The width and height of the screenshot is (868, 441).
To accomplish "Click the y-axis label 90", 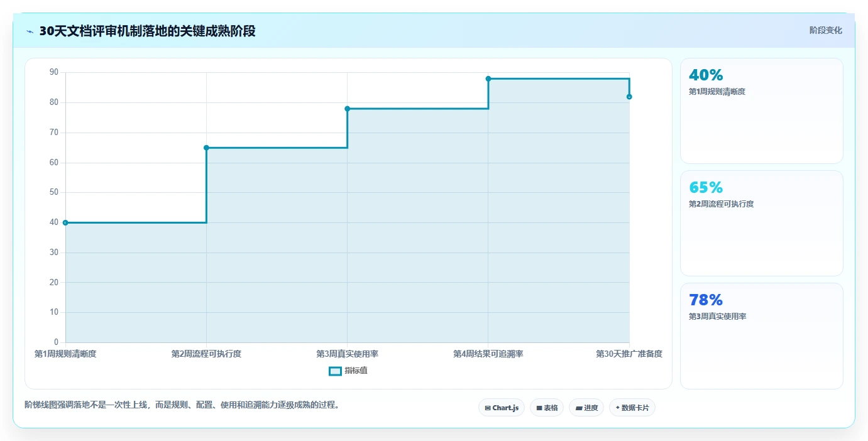I will (53, 72).
